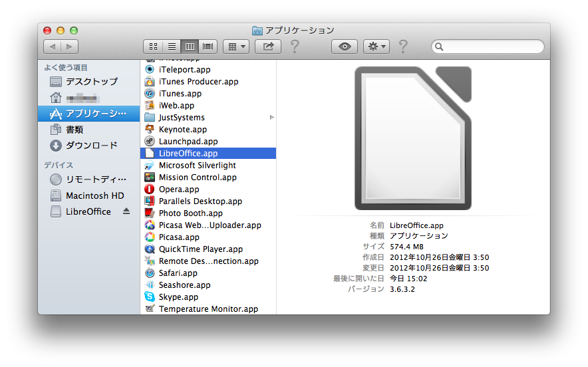Screen dimensions: 588x367
Task: Select the LibreOffice volume in sidebar
Action: coord(89,211)
